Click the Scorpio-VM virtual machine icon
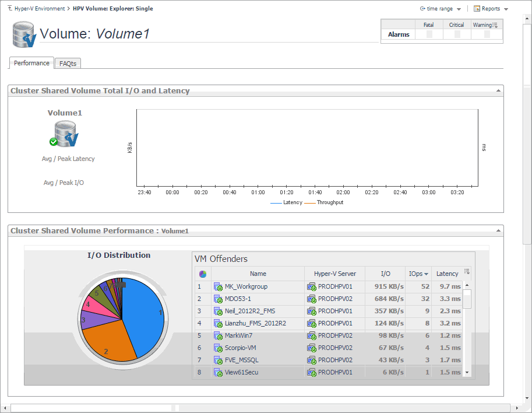The height and width of the screenshot is (413, 532). 218,348
